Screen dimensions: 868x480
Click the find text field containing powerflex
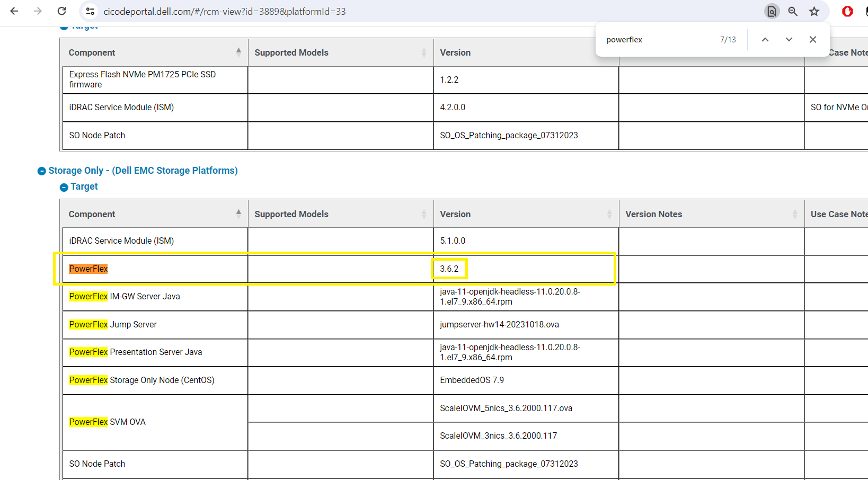pyautogui.click(x=657, y=40)
